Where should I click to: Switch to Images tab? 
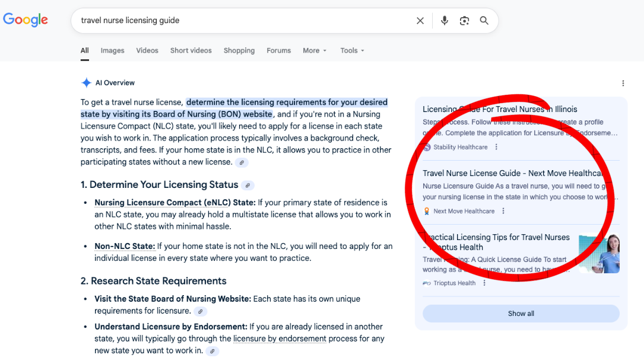[113, 50]
